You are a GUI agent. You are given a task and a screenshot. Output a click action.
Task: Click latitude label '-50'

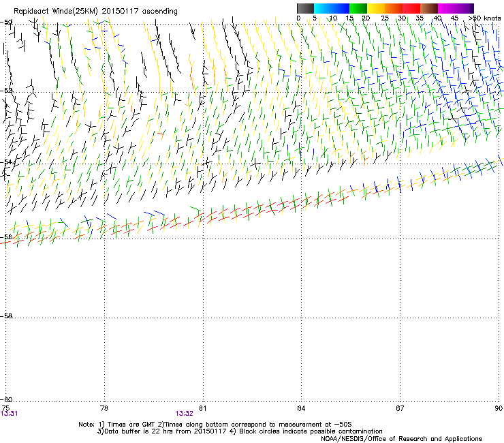(x=6, y=22)
